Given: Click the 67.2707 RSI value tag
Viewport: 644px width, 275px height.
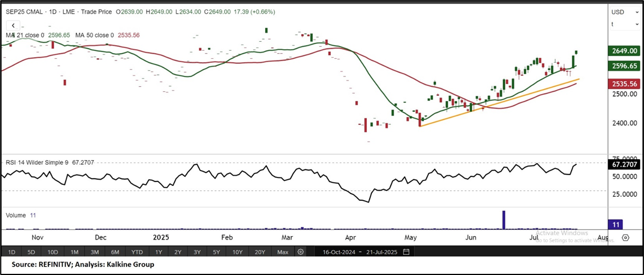Looking at the screenshot, I should [623, 164].
